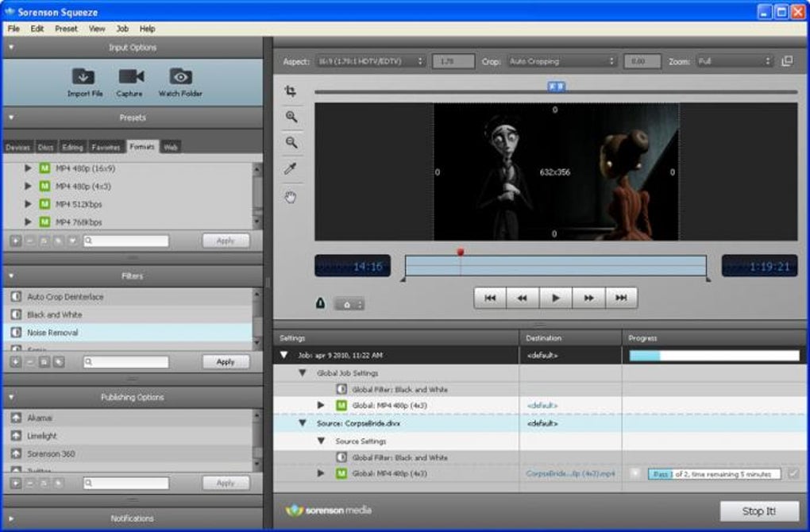Play the video preview
The width and height of the screenshot is (810, 532).
(x=555, y=298)
